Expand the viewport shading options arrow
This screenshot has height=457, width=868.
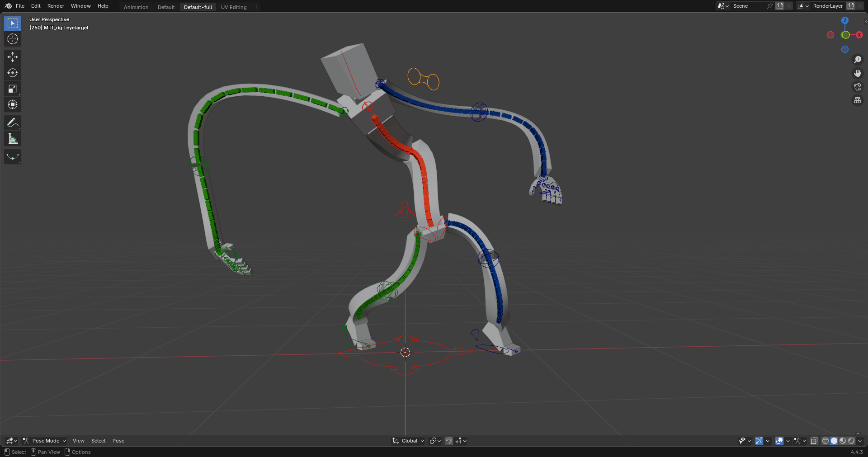pyautogui.click(x=860, y=441)
